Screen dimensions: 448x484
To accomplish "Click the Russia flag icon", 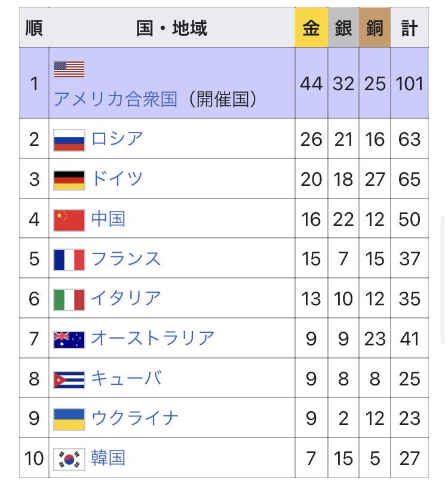I will coord(69,140).
